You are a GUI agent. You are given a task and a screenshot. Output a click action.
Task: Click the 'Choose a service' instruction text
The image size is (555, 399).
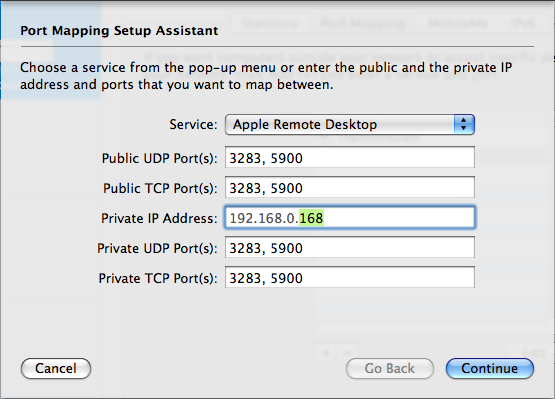[266, 76]
